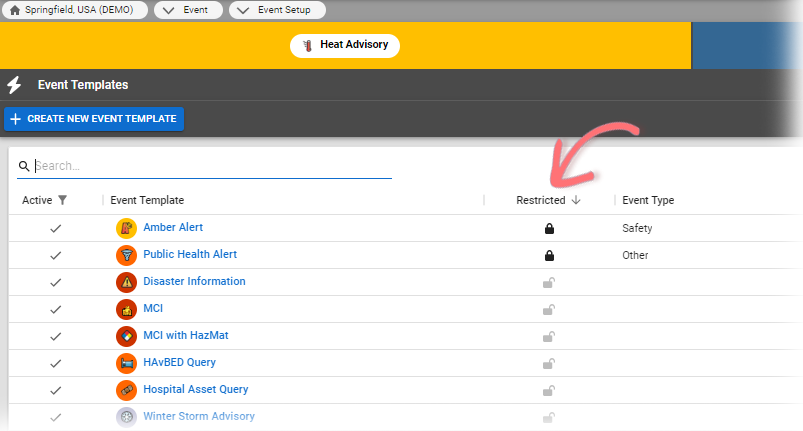This screenshot has width=803, height=431.
Task: Click the Other event type cell
Action: (x=635, y=255)
